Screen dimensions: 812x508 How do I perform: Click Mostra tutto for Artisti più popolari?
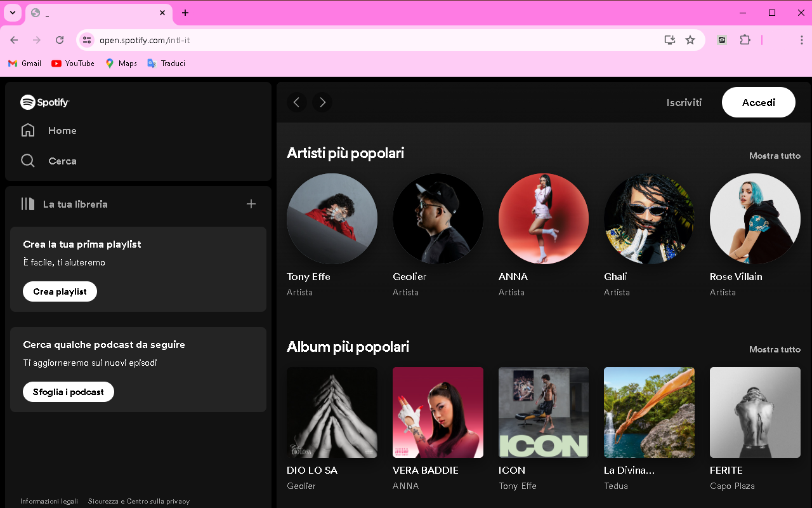coord(775,156)
